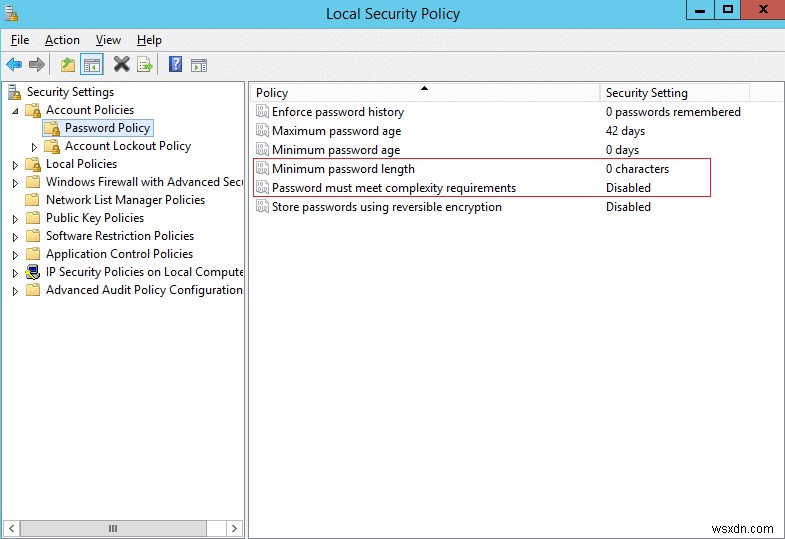Click the Windows Firewall folder icon
This screenshot has width=785, height=539.
(33, 182)
